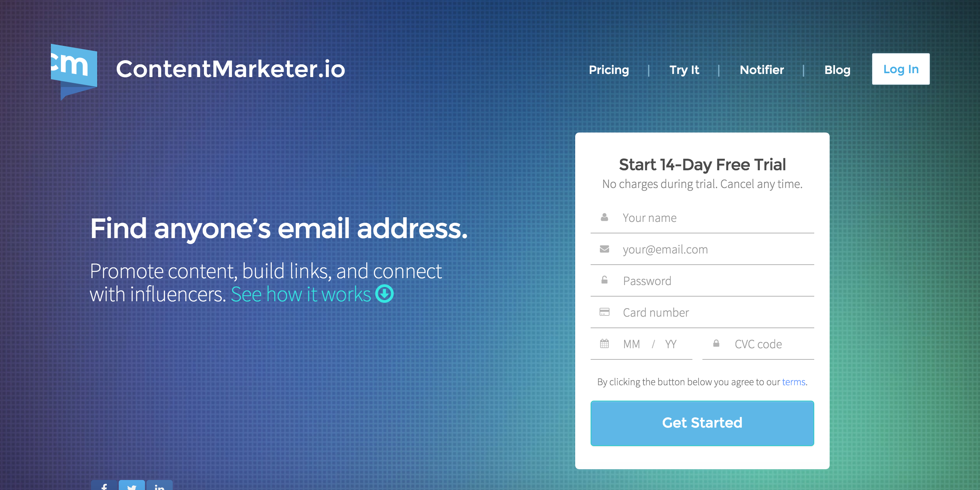Click the Notifier navigation tab

(x=762, y=69)
